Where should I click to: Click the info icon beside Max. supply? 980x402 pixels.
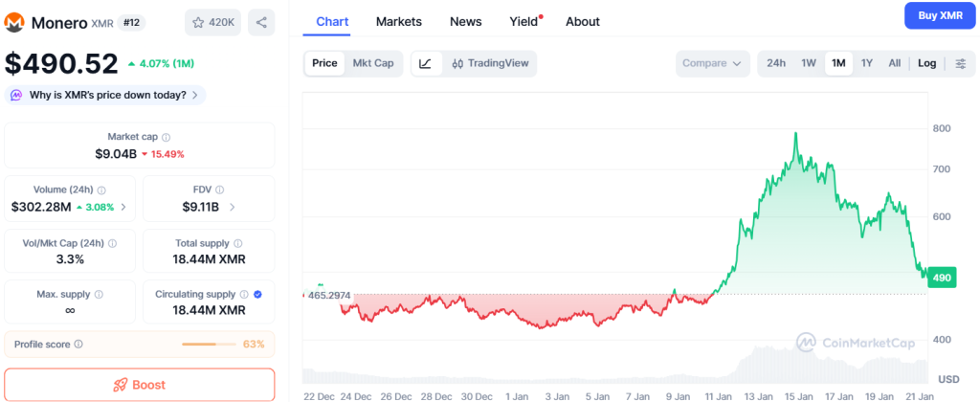click(99, 294)
